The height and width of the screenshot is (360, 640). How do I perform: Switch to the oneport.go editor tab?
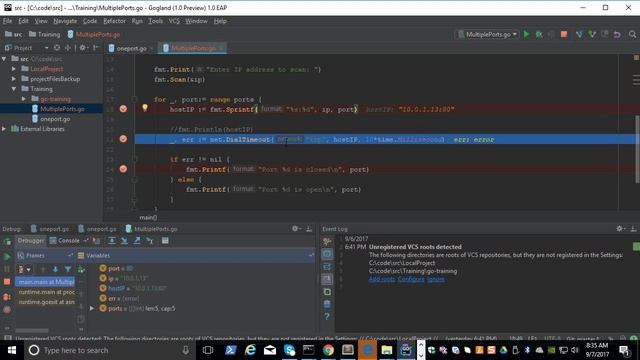tap(131, 48)
